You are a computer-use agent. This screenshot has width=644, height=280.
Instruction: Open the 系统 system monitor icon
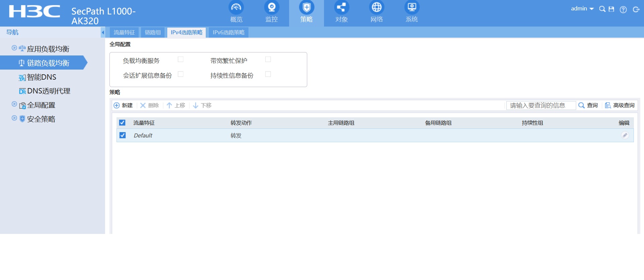pos(412,7)
